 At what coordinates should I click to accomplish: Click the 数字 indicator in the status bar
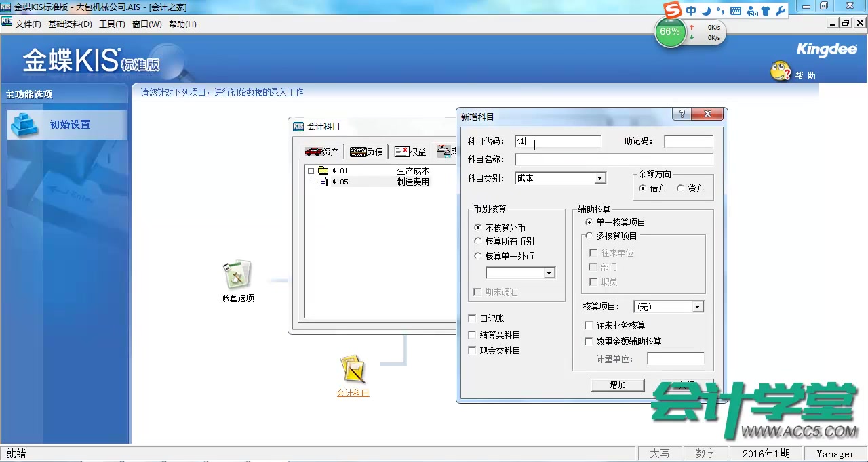coord(706,453)
